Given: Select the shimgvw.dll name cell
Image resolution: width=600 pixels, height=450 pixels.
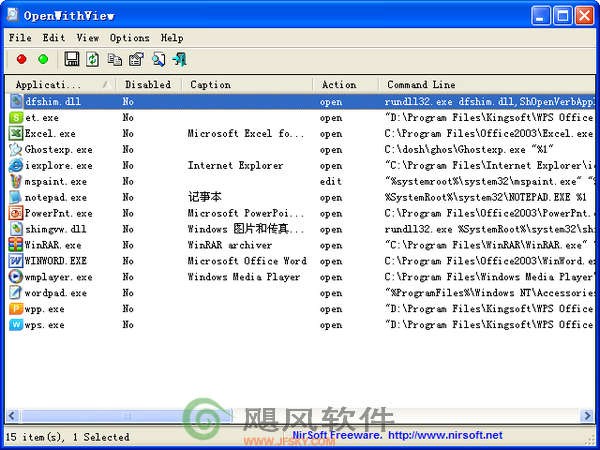Looking at the screenshot, I should pyautogui.click(x=56, y=229).
